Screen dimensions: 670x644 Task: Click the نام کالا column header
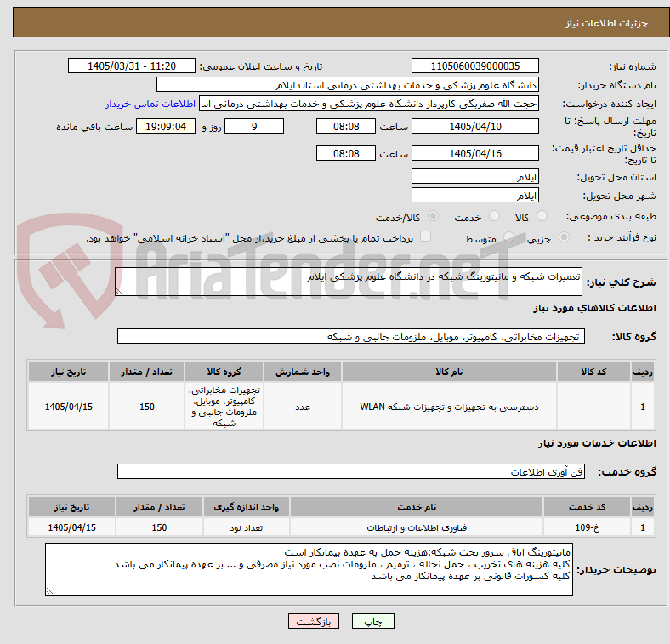click(449, 372)
